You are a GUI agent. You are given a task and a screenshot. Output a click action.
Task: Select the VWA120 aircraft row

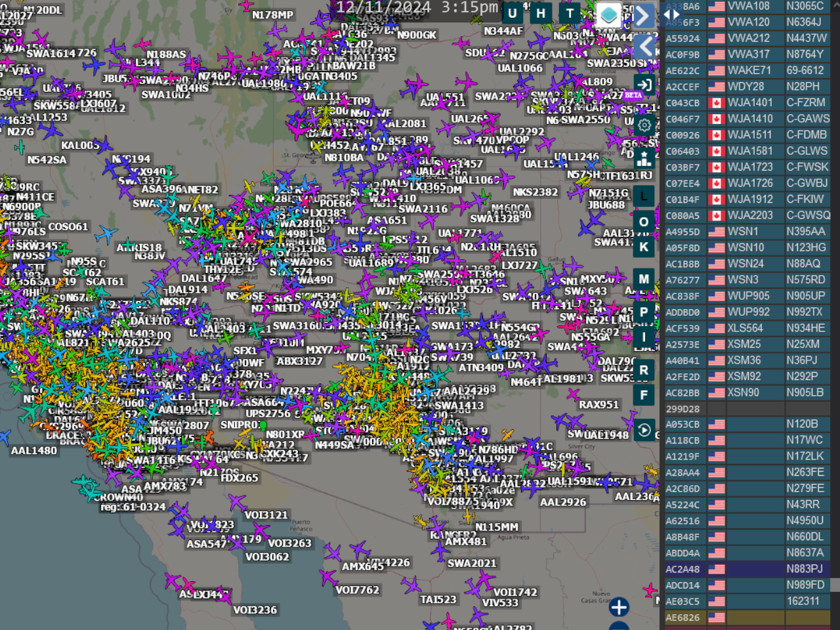click(x=747, y=22)
